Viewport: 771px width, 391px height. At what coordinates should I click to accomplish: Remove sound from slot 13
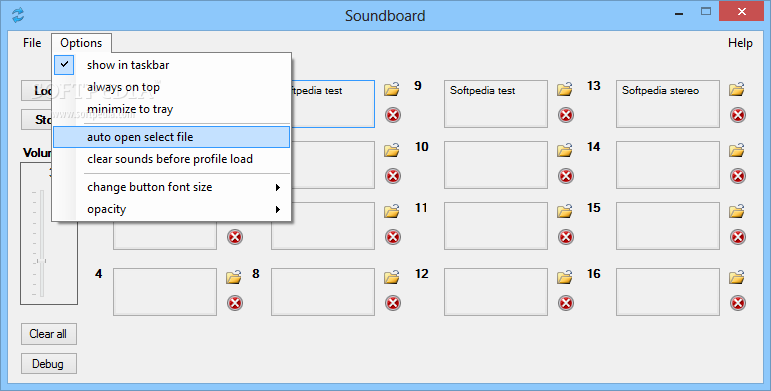pyautogui.click(x=738, y=115)
